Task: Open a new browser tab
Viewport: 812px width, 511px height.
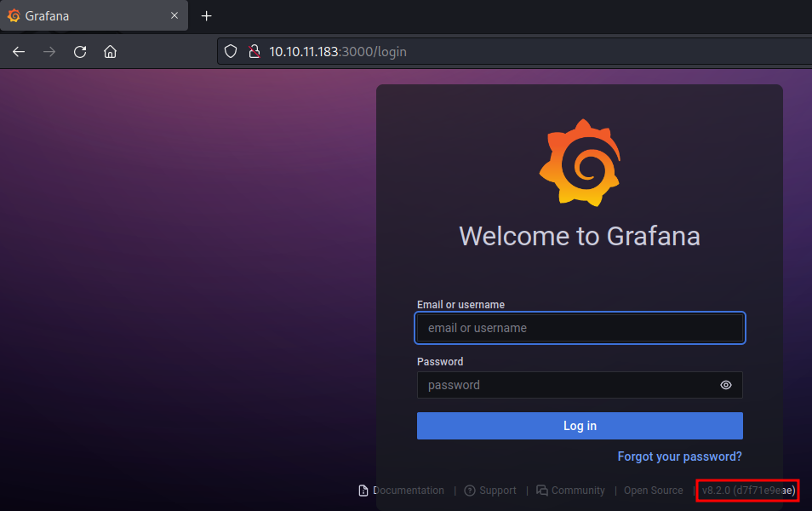Action: [206, 16]
